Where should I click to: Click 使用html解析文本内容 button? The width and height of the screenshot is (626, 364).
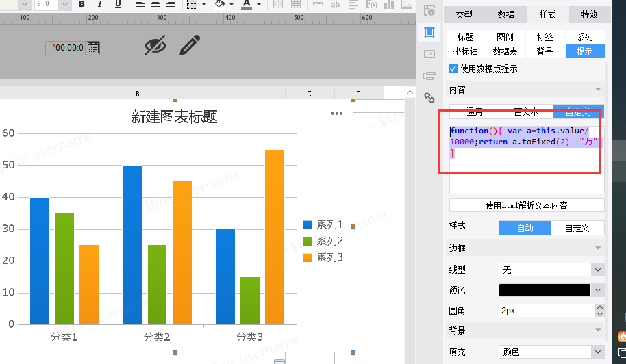click(527, 205)
